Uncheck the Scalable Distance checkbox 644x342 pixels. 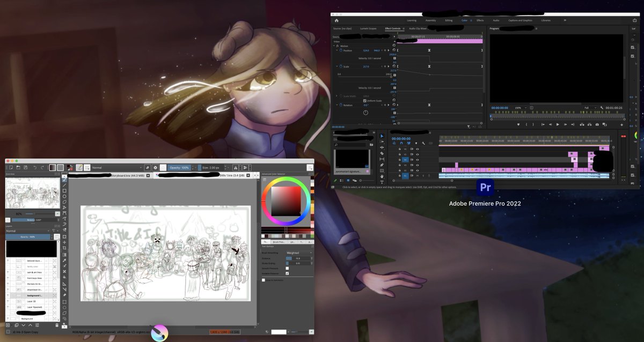(x=287, y=273)
